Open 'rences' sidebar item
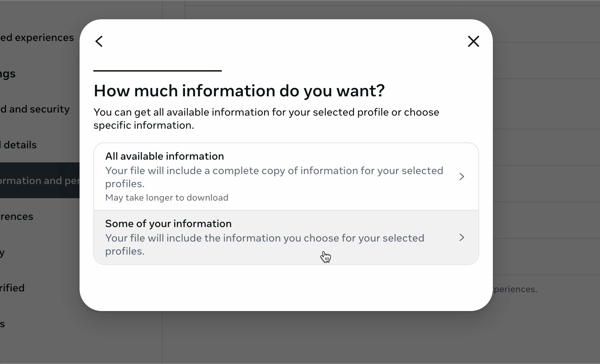600x364 pixels. (x=17, y=216)
